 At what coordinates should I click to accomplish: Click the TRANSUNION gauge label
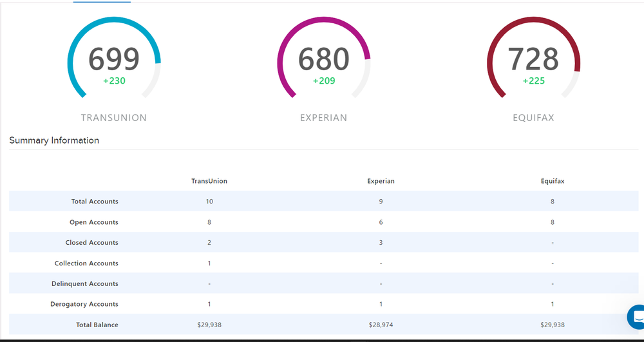(114, 118)
